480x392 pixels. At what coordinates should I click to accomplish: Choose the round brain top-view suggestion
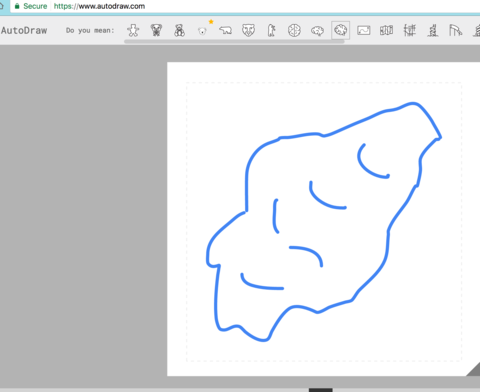coord(294,30)
